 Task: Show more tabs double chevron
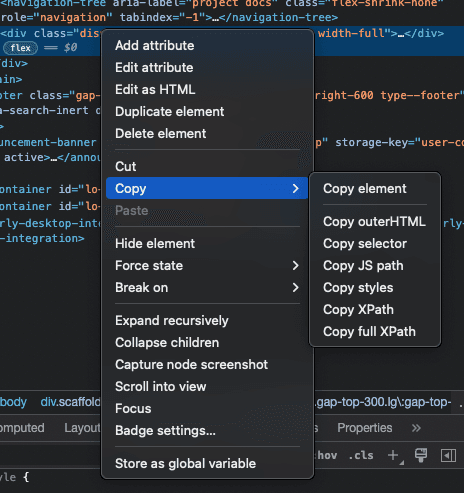(x=416, y=428)
